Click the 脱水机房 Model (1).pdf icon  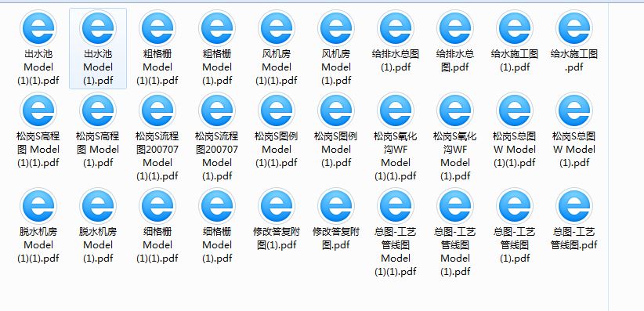pos(98,206)
